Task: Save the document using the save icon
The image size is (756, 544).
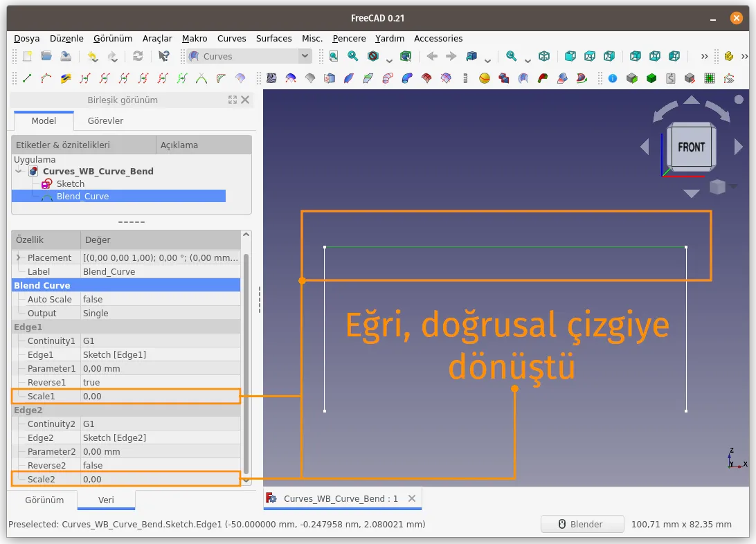Action: (x=66, y=56)
